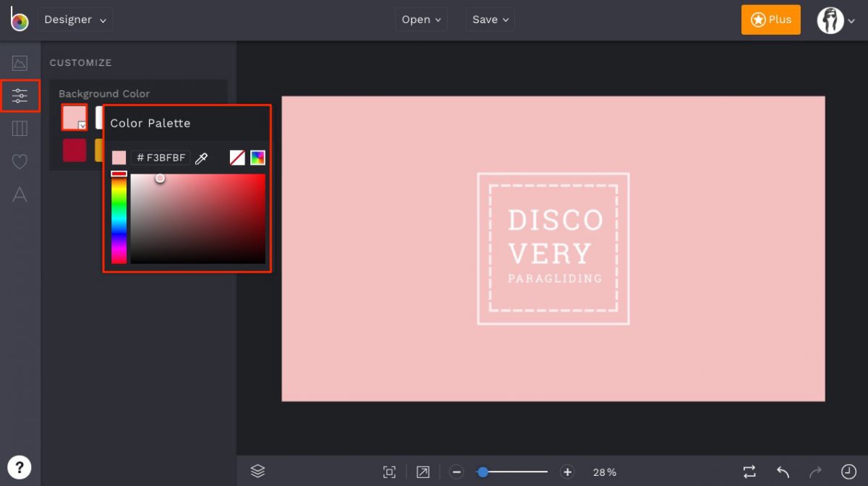The width and height of the screenshot is (868, 486).
Task: Expand the Designer dropdown
Action: pos(75,20)
